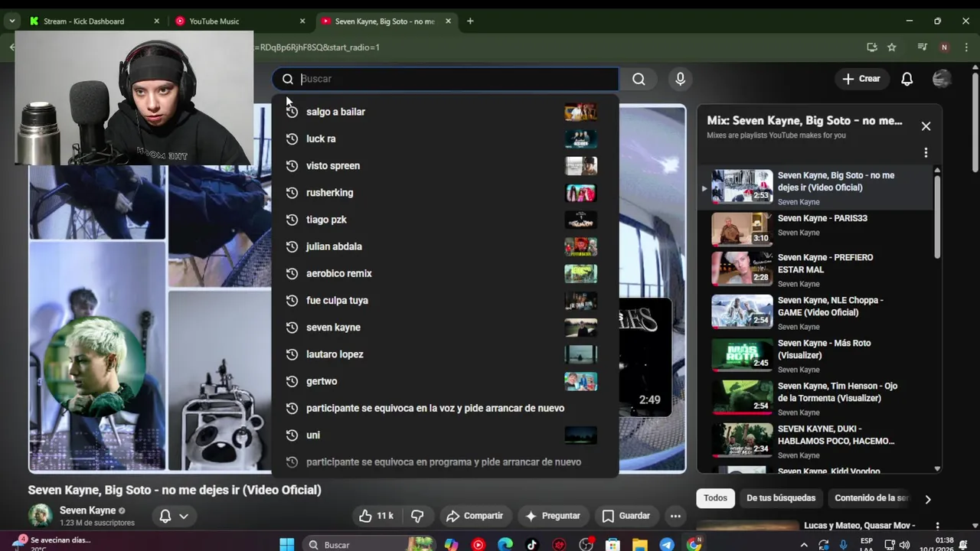Screen dimensions: 980x551
Task: Save video with Guardar button
Action: coord(626,516)
